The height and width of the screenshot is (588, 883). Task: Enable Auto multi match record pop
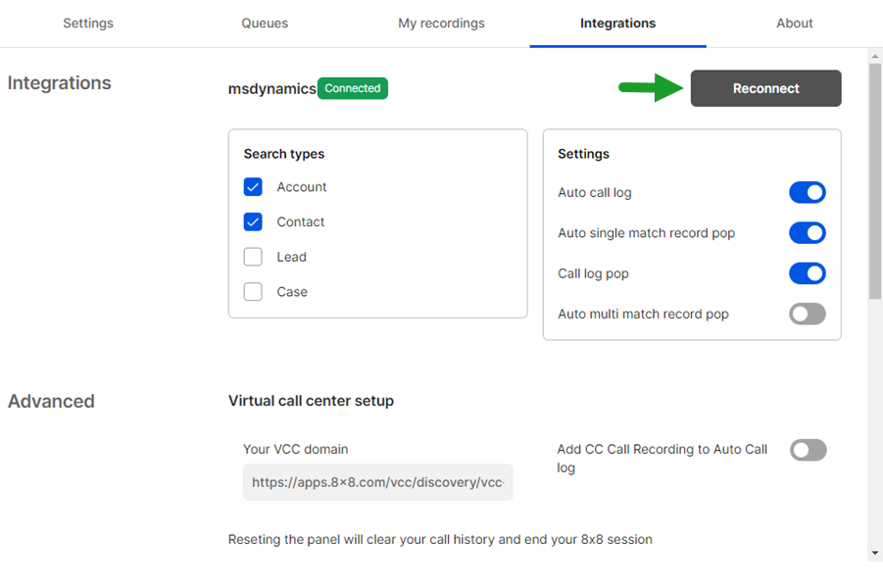coord(807,314)
